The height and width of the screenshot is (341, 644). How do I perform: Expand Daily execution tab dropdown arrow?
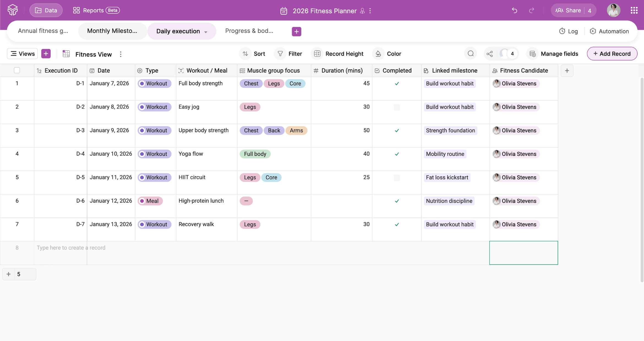pyautogui.click(x=206, y=32)
